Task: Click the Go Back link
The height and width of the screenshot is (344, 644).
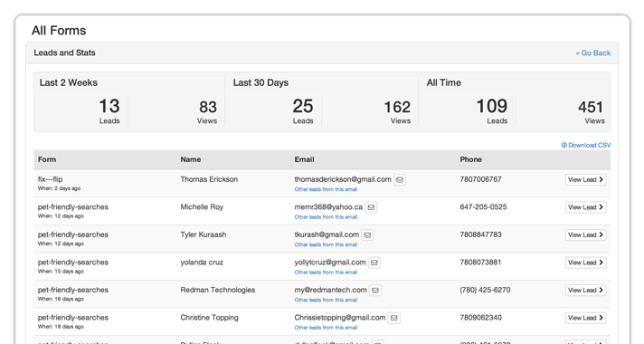Action: (593, 53)
